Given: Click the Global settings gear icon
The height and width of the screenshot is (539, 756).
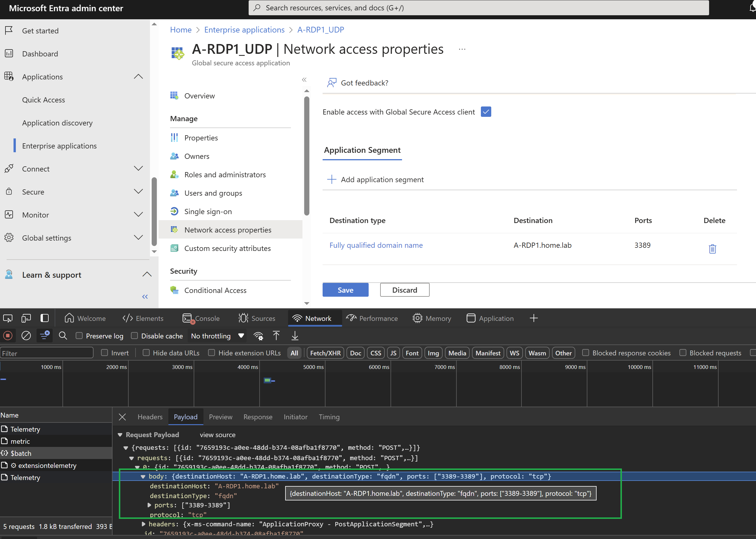Looking at the screenshot, I should [9, 238].
